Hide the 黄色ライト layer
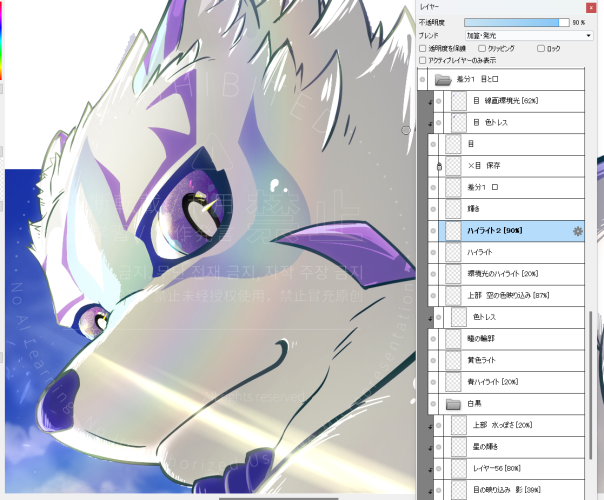 click(433, 361)
